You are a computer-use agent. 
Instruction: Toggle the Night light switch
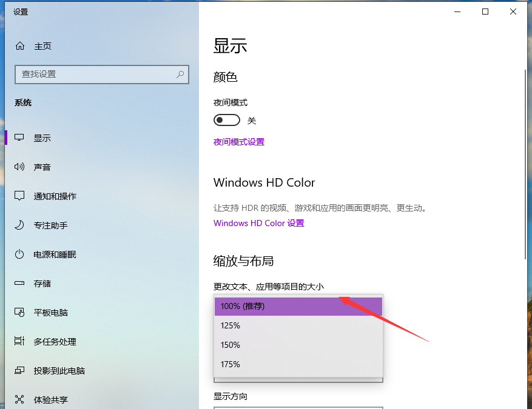pyautogui.click(x=227, y=121)
